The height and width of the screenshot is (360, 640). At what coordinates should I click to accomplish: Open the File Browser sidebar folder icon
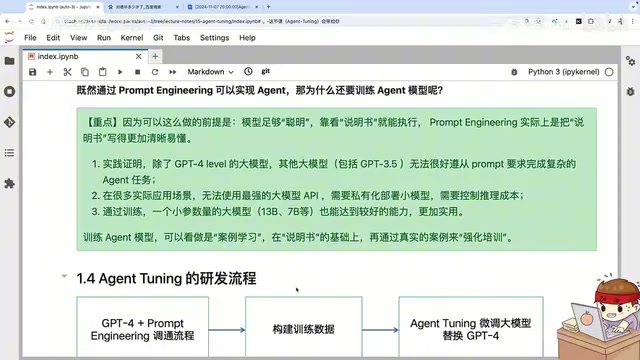(9, 61)
